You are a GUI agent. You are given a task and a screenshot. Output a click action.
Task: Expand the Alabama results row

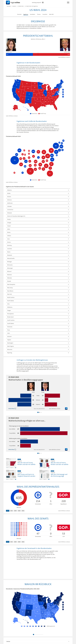tap(38, 190)
